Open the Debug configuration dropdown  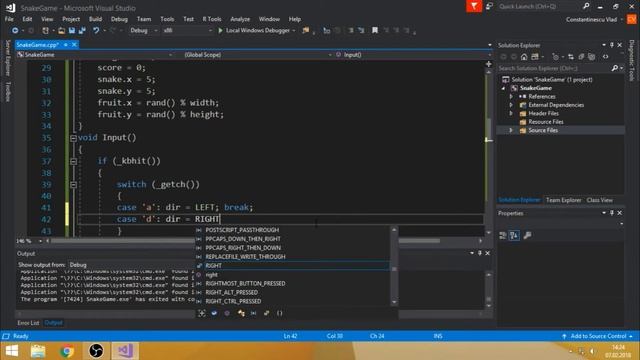pos(143,30)
